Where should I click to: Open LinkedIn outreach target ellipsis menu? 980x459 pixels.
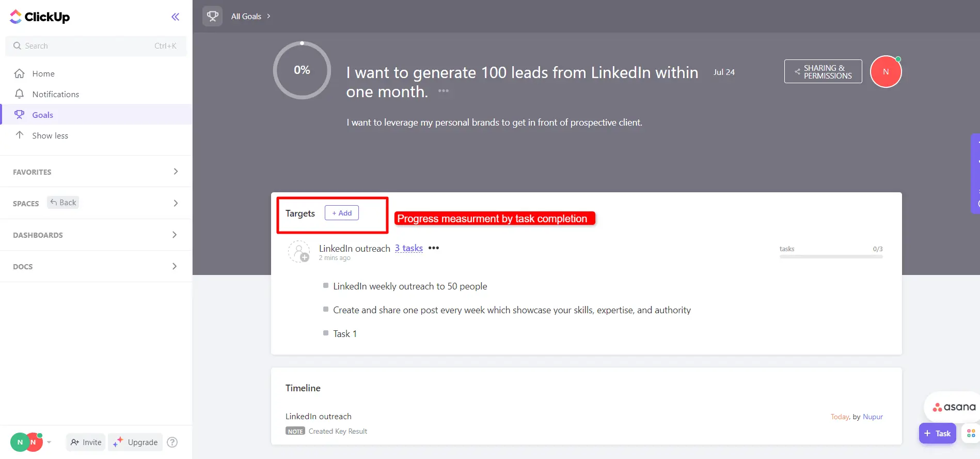434,248
